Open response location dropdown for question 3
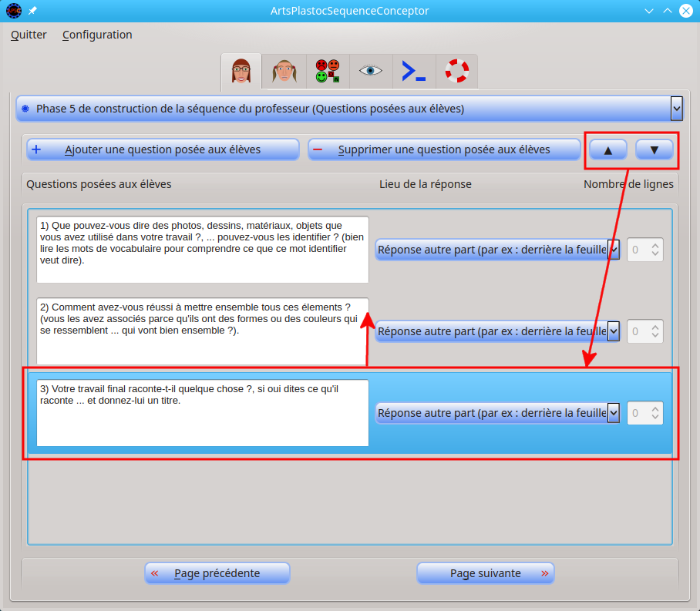Screen dimensions: 700x611 614,413
